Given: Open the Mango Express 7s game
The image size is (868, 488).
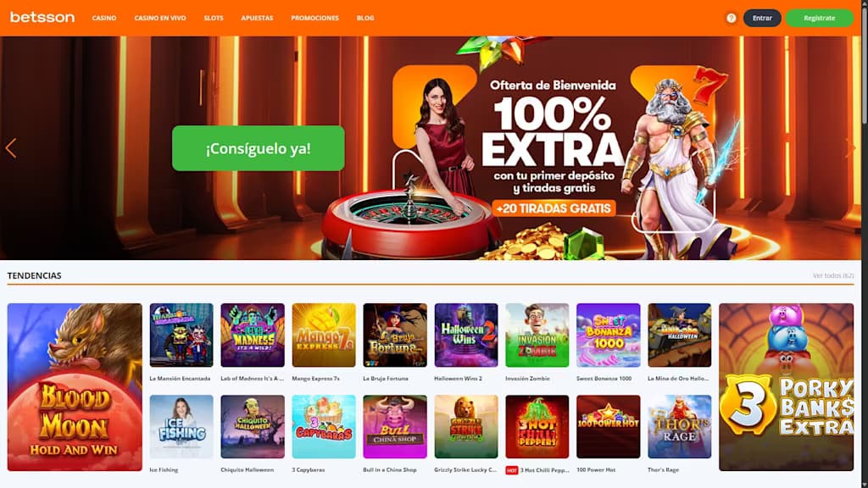Looking at the screenshot, I should pyautogui.click(x=323, y=335).
